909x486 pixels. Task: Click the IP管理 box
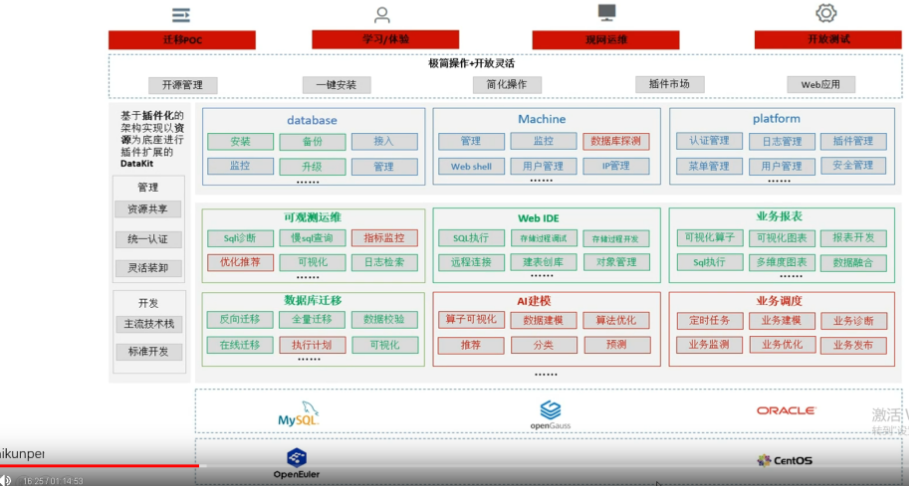coord(616,166)
